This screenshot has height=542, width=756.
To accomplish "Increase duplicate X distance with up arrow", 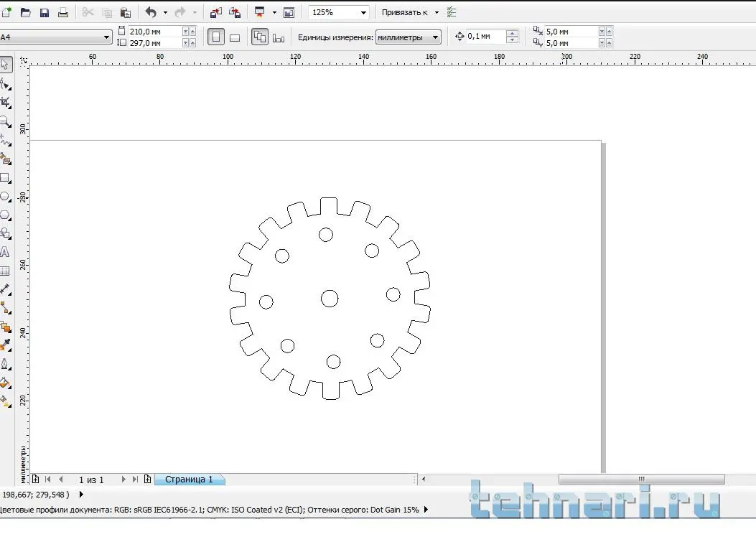I will [x=610, y=32].
